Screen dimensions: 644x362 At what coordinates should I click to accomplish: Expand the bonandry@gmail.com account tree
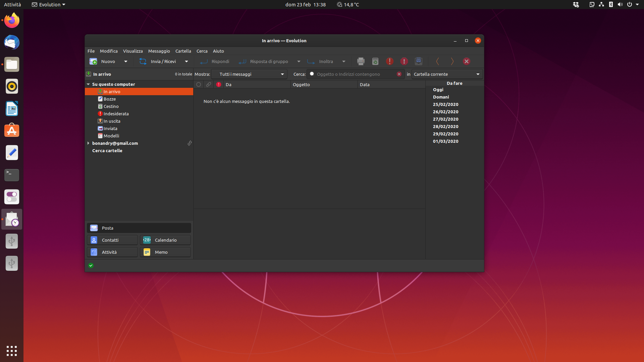tap(88, 143)
